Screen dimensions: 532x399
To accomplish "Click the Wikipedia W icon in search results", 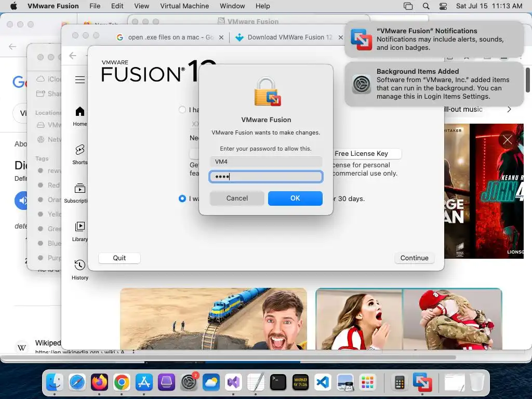I will [x=22, y=348].
